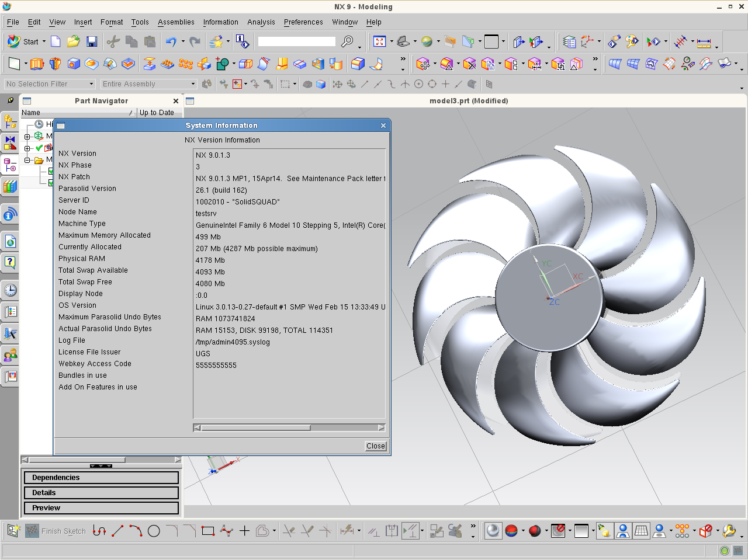Open the Analysis menu
The height and width of the screenshot is (560, 748).
(261, 22)
